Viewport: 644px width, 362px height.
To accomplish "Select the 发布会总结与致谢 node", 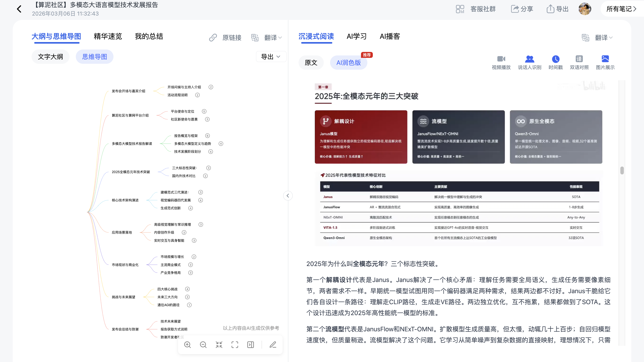I will pos(125,329).
